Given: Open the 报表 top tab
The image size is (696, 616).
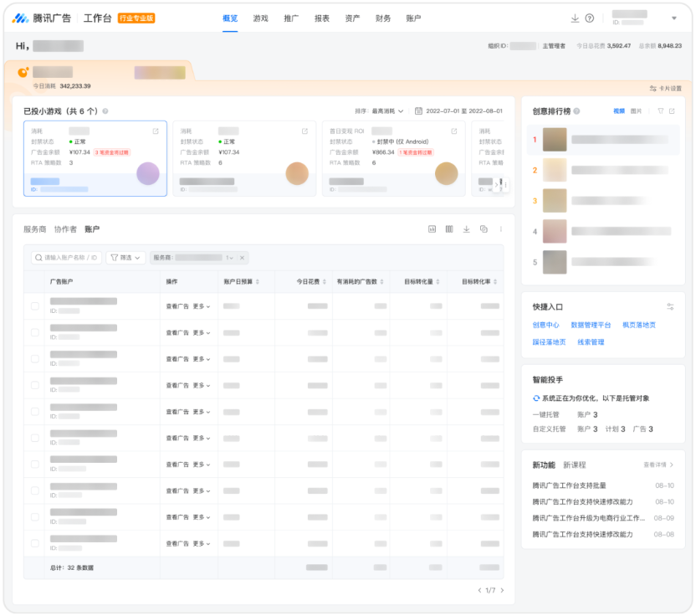Looking at the screenshot, I should [x=322, y=18].
